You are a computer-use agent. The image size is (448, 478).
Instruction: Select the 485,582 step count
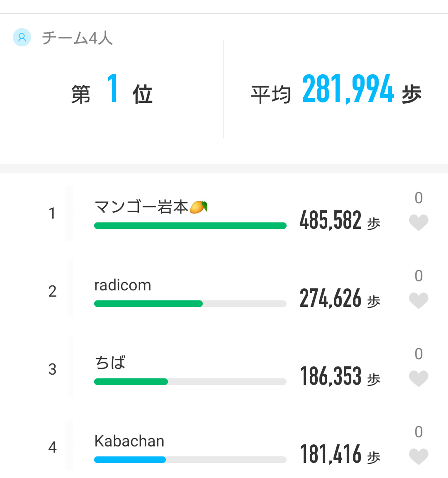coord(330,220)
